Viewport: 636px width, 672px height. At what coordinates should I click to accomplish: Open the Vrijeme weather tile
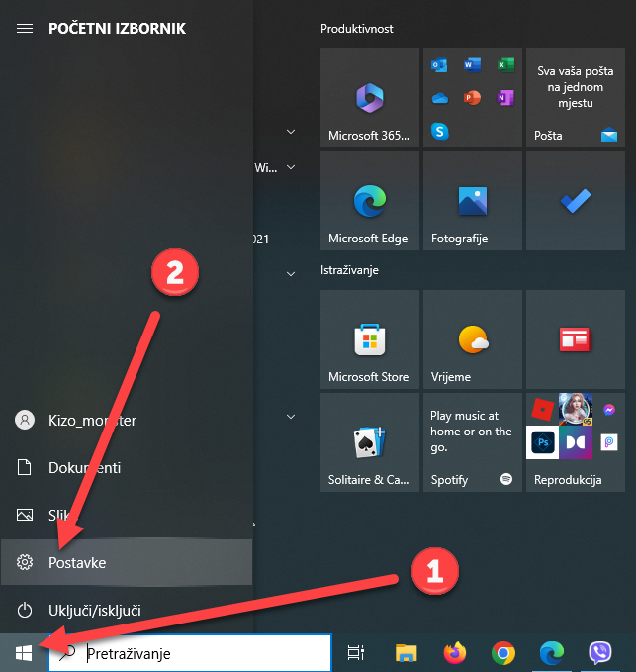(472, 339)
